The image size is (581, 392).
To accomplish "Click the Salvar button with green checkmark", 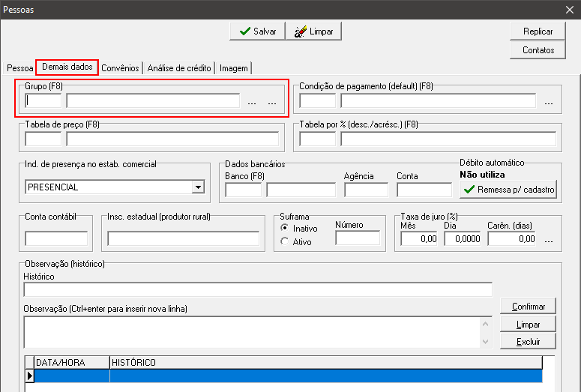I will point(257,31).
